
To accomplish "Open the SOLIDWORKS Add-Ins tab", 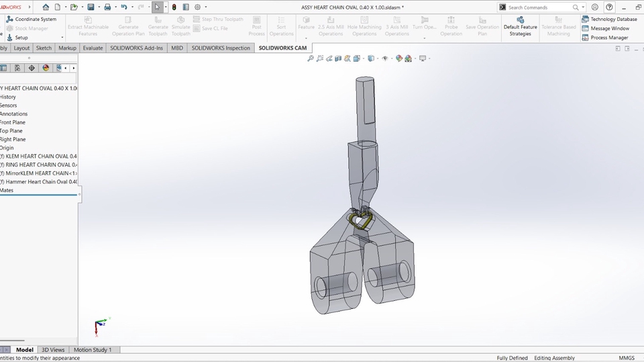I will 136,48.
